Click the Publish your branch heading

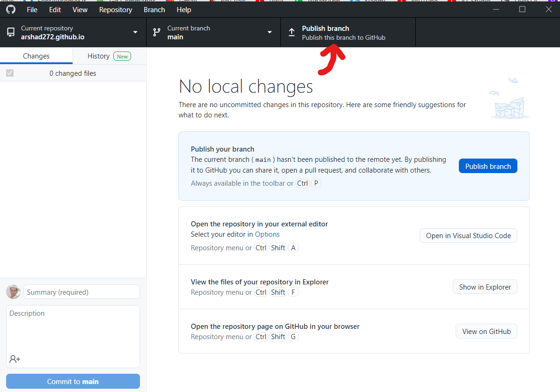222,149
